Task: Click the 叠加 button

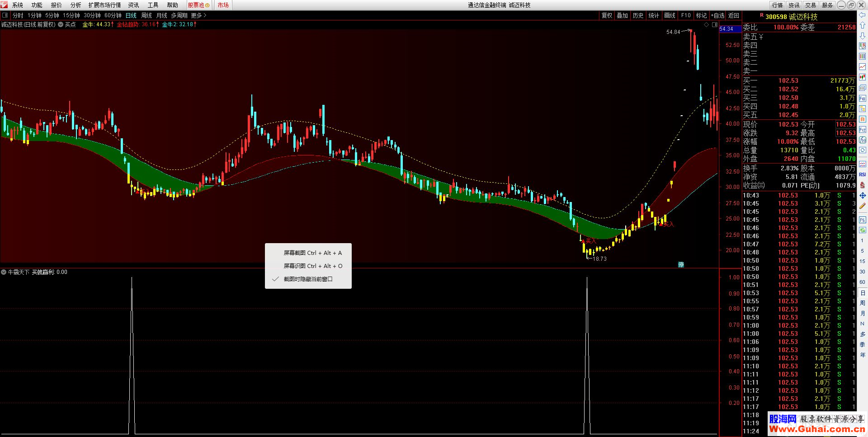Action: (x=623, y=15)
